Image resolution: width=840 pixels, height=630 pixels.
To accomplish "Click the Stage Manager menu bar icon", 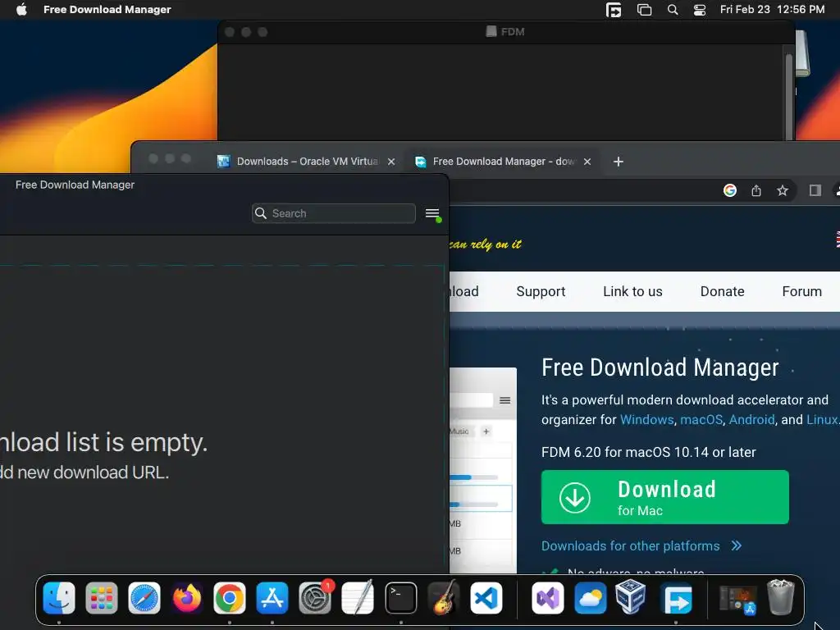I will (644, 10).
